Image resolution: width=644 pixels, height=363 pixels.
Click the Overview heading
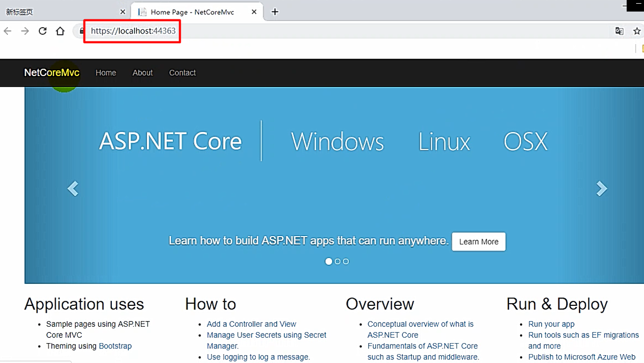tap(380, 304)
